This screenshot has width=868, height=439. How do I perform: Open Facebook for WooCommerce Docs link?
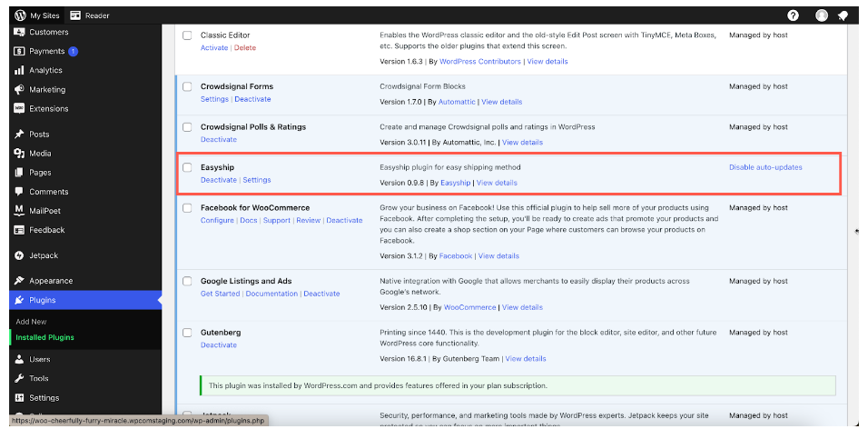[249, 220]
